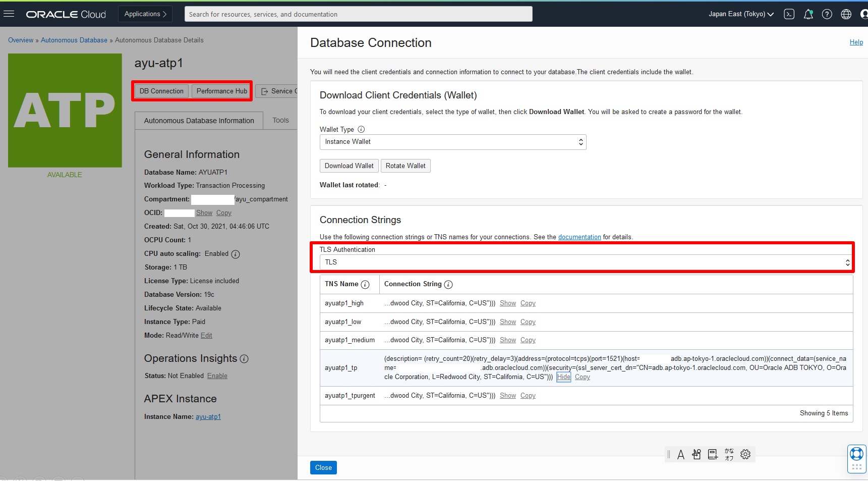Viewport: 868px width, 481px height.
Task: Show the ayuatp1_high connection string
Action: click(508, 303)
